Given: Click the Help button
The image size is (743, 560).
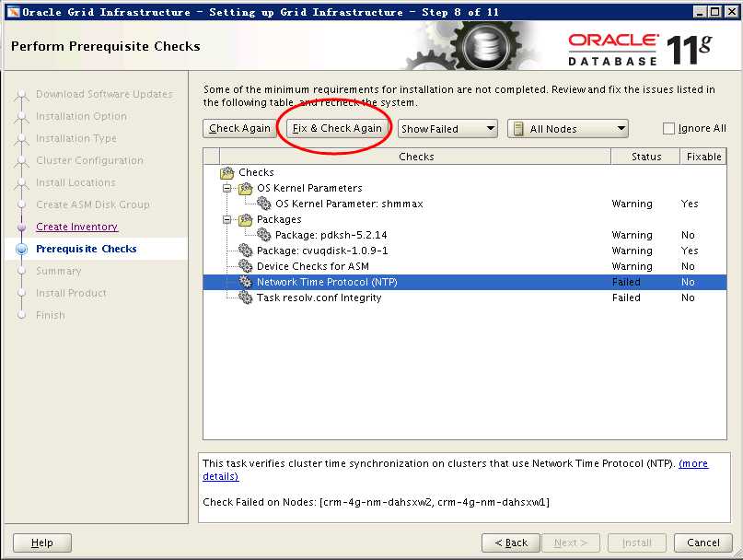Looking at the screenshot, I should (x=42, y=542).
